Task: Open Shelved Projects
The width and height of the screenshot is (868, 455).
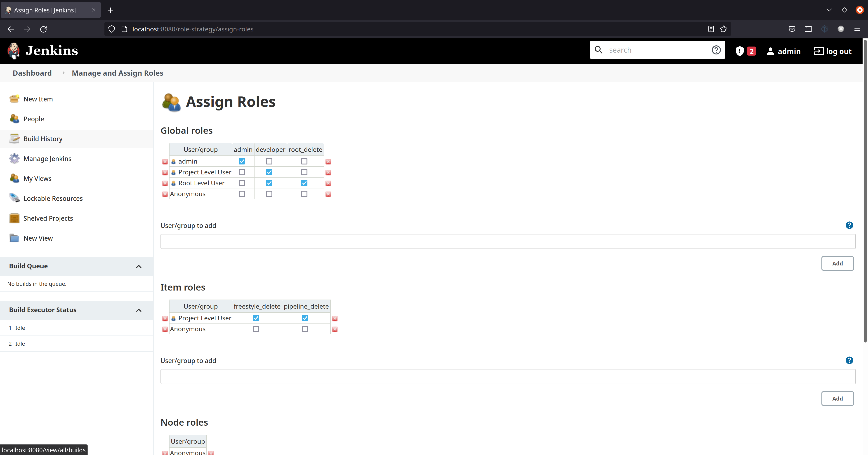Action: (48, 218)
